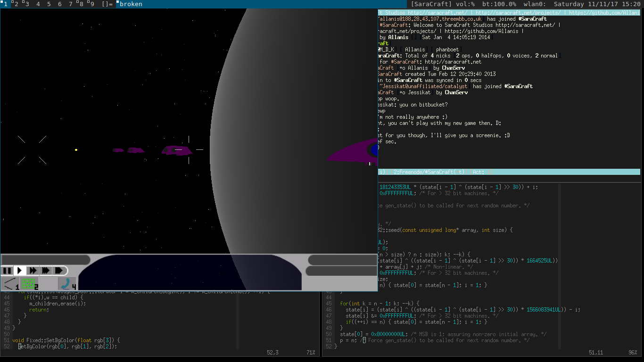The height and width of the screenshot is (362, 644).
Task: Switch to workspace tag 5
Action: pos(49,4)
